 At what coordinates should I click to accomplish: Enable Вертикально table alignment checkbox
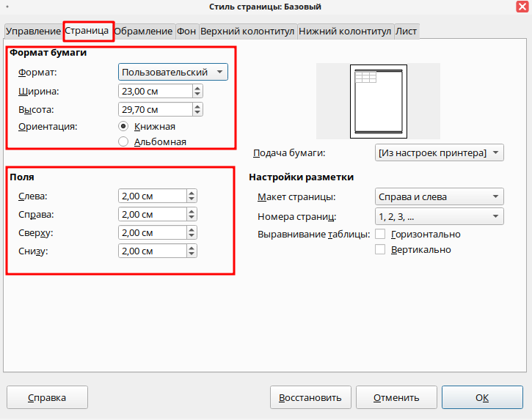pyautogui.click(x=380, y=249)
